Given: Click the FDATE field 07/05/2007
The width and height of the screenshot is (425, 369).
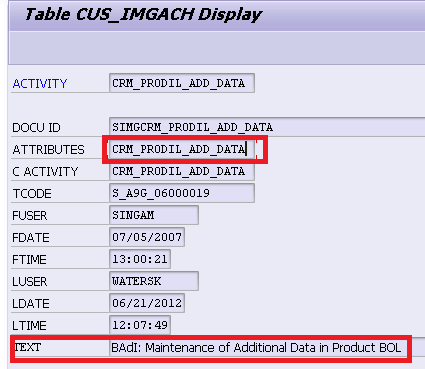Looking at the screenshot, I should coord(147,237).
